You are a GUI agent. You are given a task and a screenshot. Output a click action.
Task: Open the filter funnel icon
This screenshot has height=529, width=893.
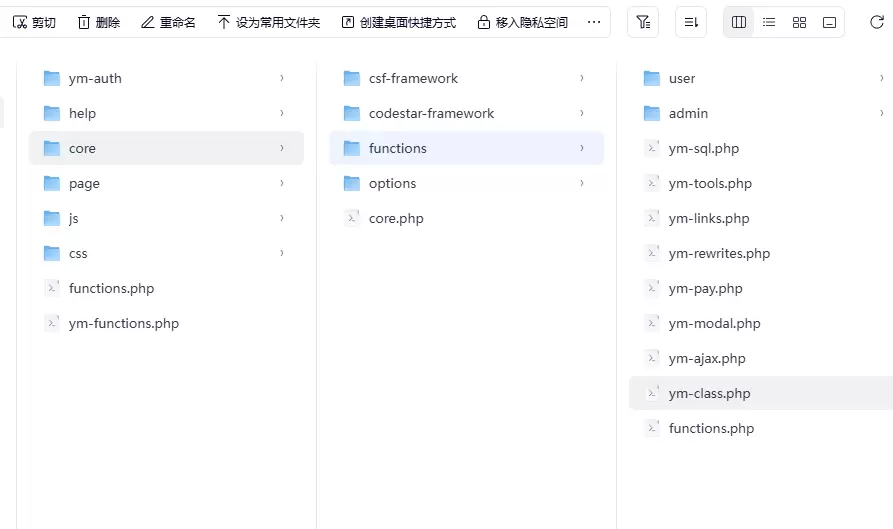click(x=643, y=22)
